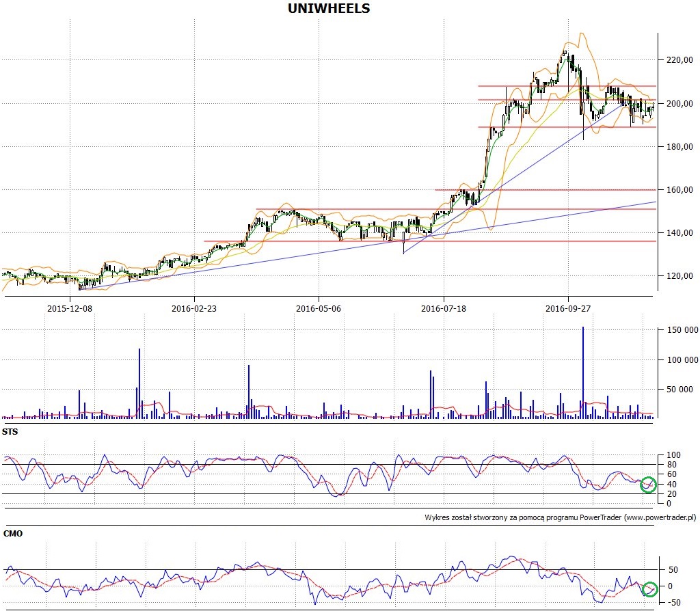Click the STS indicator panel label
The image size is (700, 611).
(10, 431)
